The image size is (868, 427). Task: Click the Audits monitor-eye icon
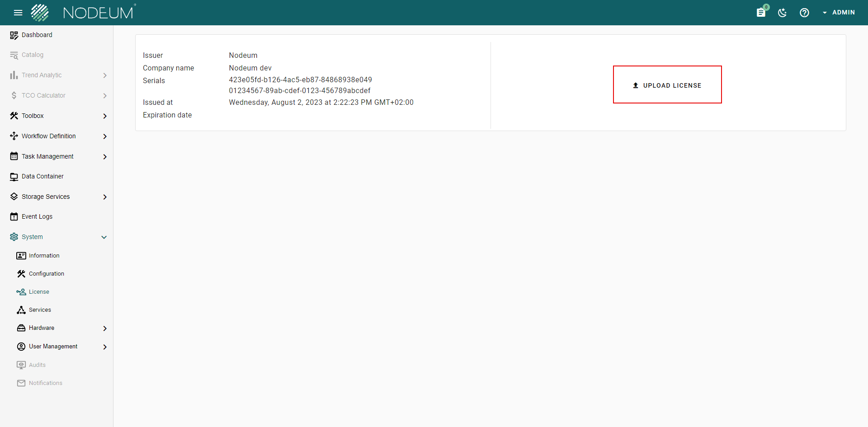tap(21, 365)
